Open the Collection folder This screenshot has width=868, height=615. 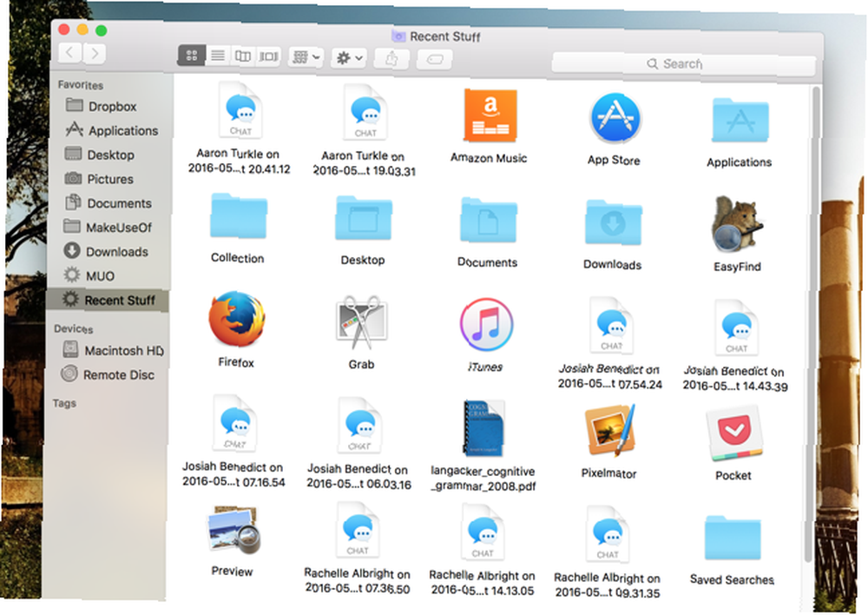239,215
